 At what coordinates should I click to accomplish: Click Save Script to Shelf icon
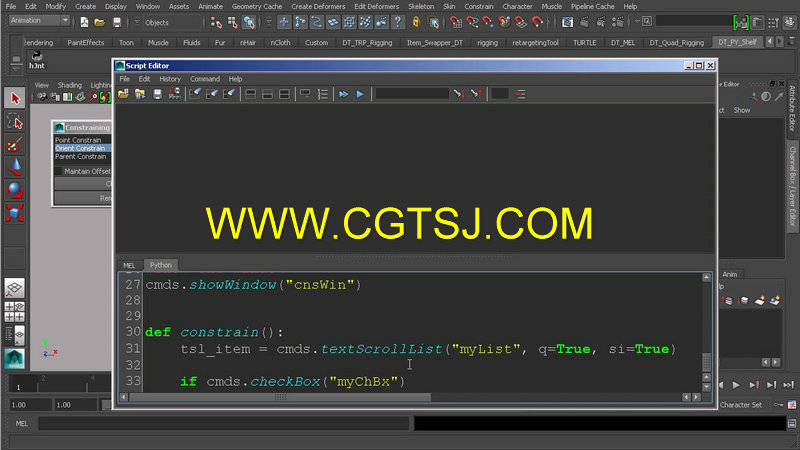click(174, 94)
